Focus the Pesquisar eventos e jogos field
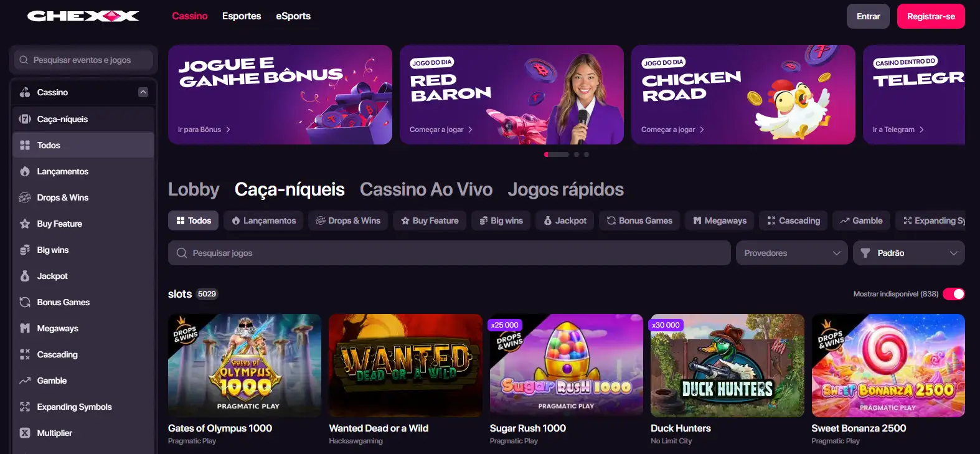980x454 pixels. coord(83,60)
